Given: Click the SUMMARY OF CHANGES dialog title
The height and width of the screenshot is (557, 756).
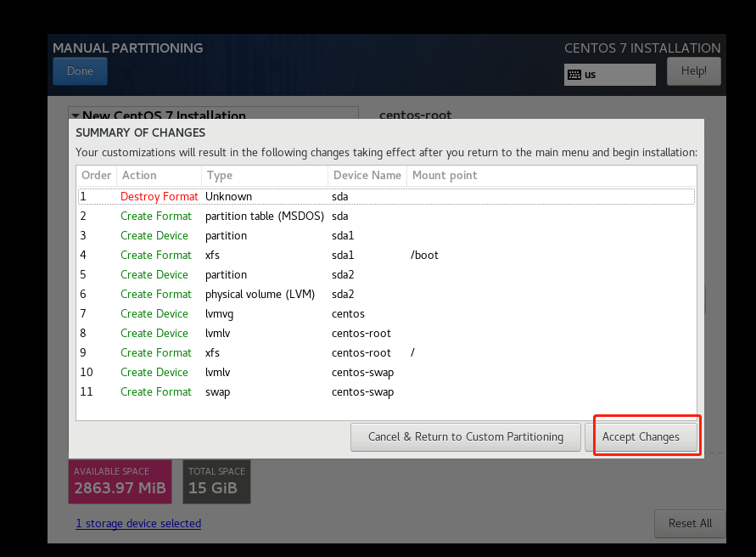Looking at the screenshot, I should pos(140,132).
